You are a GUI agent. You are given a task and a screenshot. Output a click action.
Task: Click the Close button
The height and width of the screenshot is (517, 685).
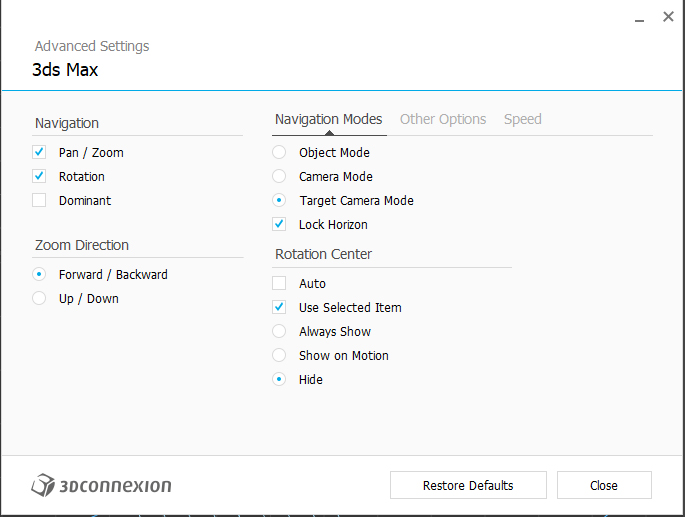click(x=604, y=485)
